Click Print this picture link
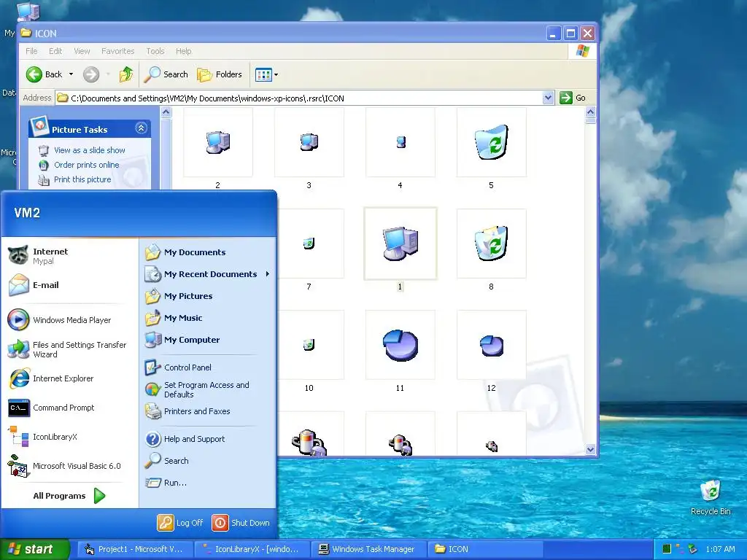Screen dimensions: 747x560 82,179
